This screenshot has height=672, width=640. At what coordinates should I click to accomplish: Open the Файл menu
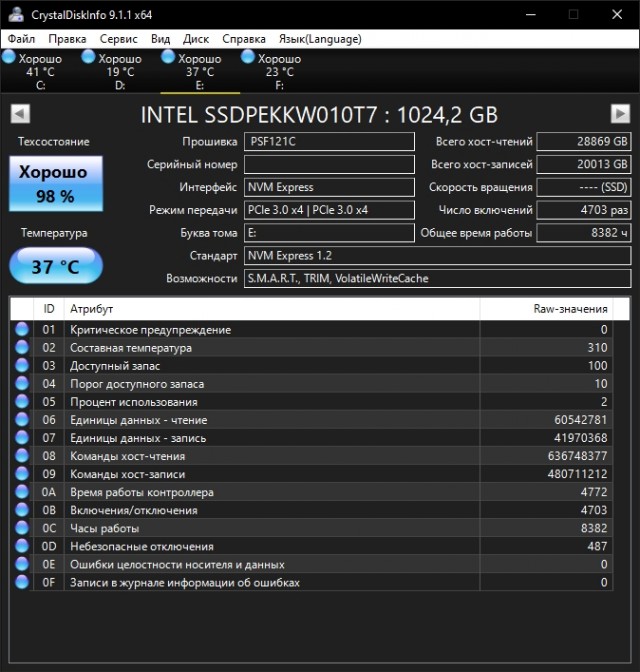(21, 39)
